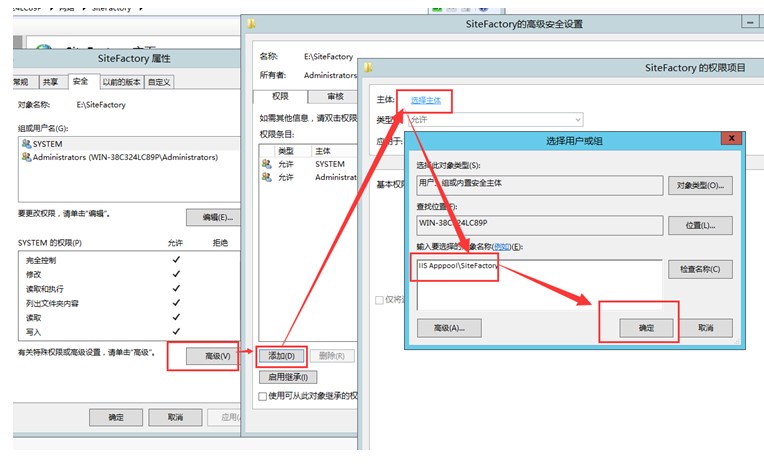Switch to the 审核 tab
764x464 pixels.
(x=334, y=97)
